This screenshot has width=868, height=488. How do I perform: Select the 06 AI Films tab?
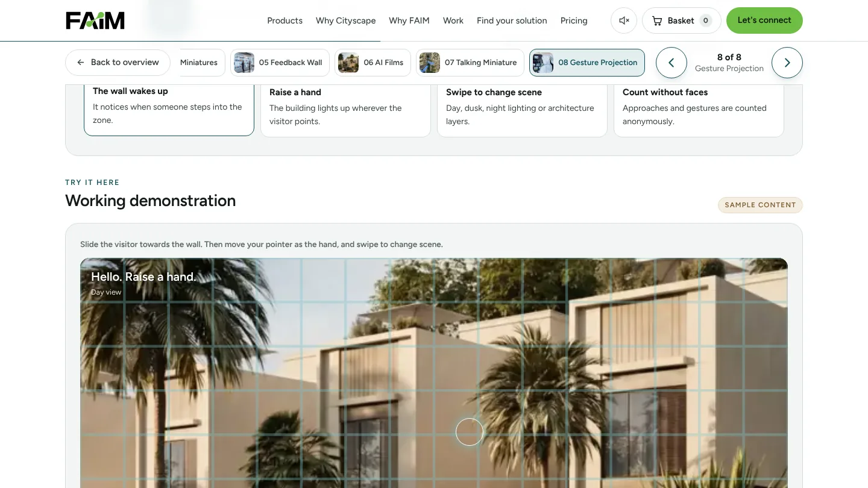[x=373, y=63]
